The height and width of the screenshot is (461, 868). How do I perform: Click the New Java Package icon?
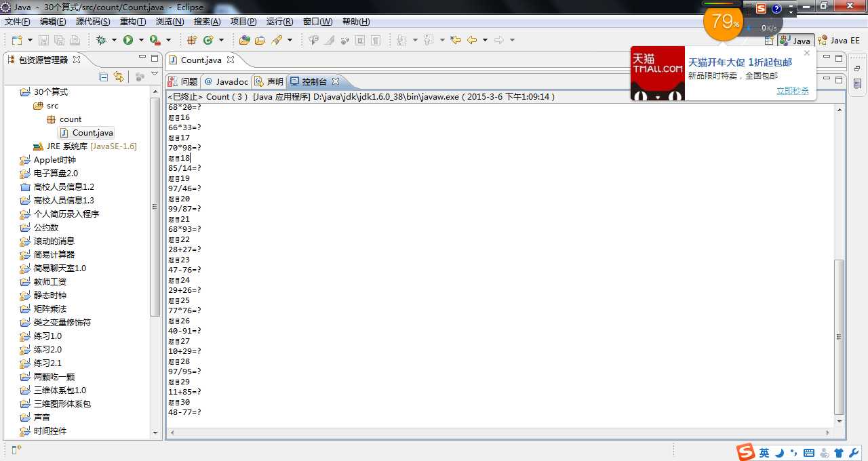(192, 41)
